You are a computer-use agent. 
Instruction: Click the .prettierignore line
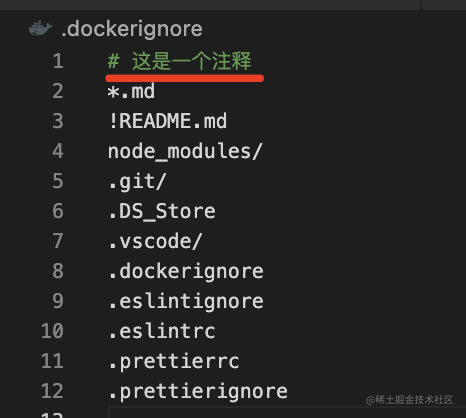pyautogui.click(x=198, y=392)
